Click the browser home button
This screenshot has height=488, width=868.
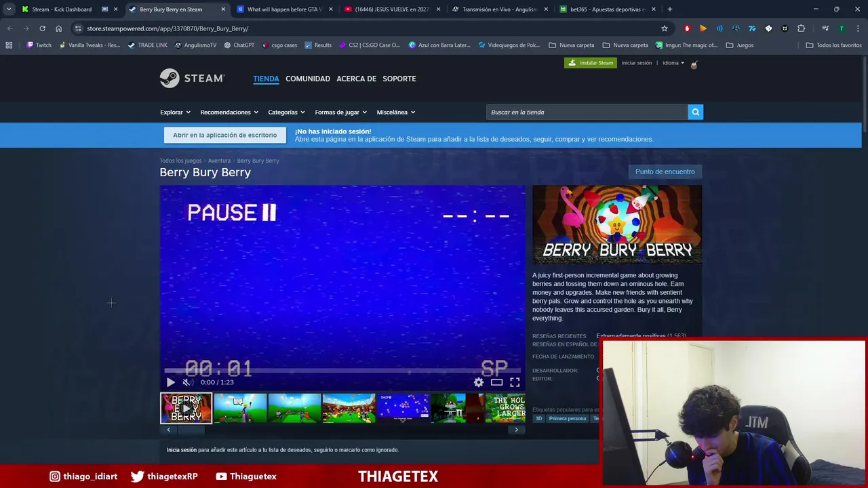(58, 28)
